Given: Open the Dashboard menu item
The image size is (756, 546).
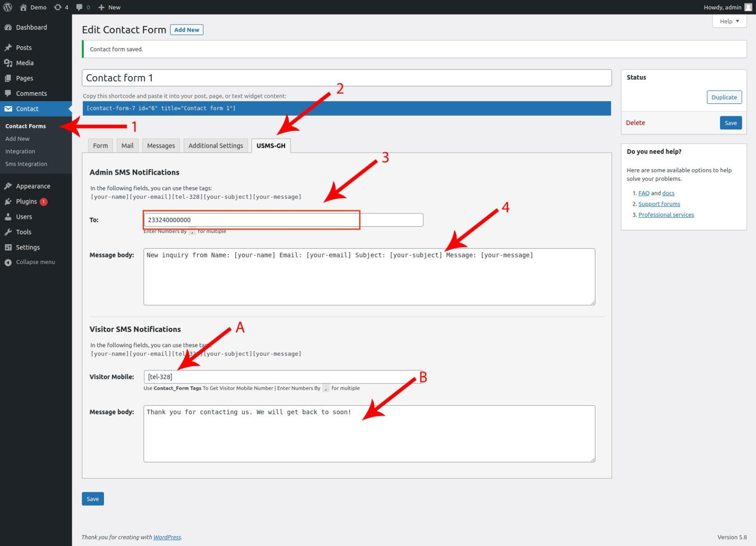Looking at the screenshot, I should 31,27.
